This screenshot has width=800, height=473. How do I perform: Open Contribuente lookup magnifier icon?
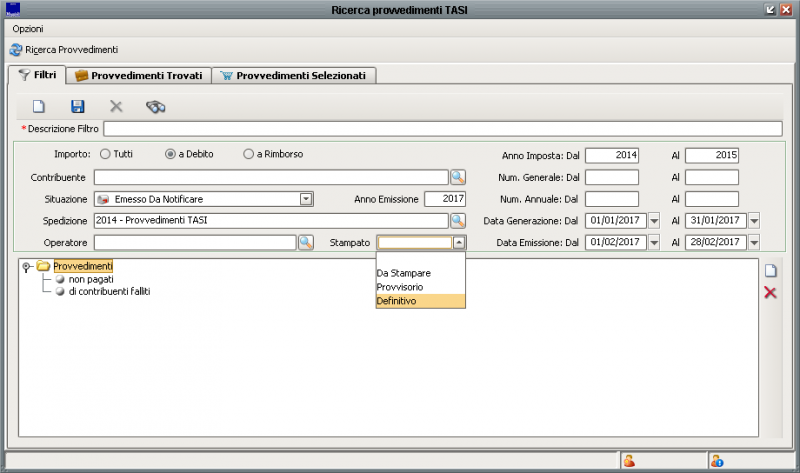click(x=457, y=177)
